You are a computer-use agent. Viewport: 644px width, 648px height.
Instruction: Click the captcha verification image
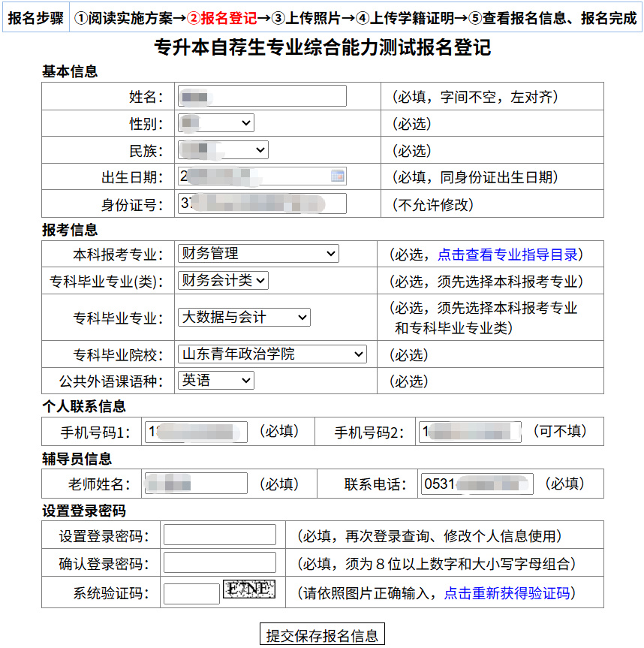(x=249, y=590)
